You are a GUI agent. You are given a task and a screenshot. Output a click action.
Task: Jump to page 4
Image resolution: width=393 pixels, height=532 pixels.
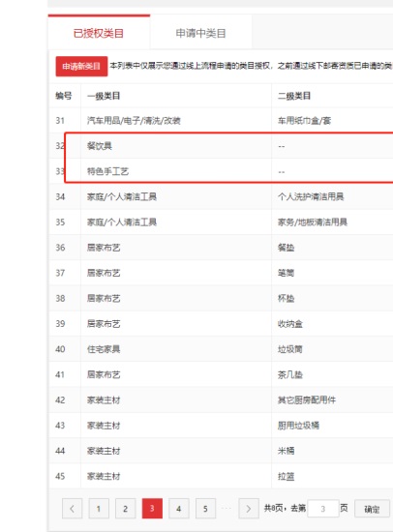[x=179, y=508]
